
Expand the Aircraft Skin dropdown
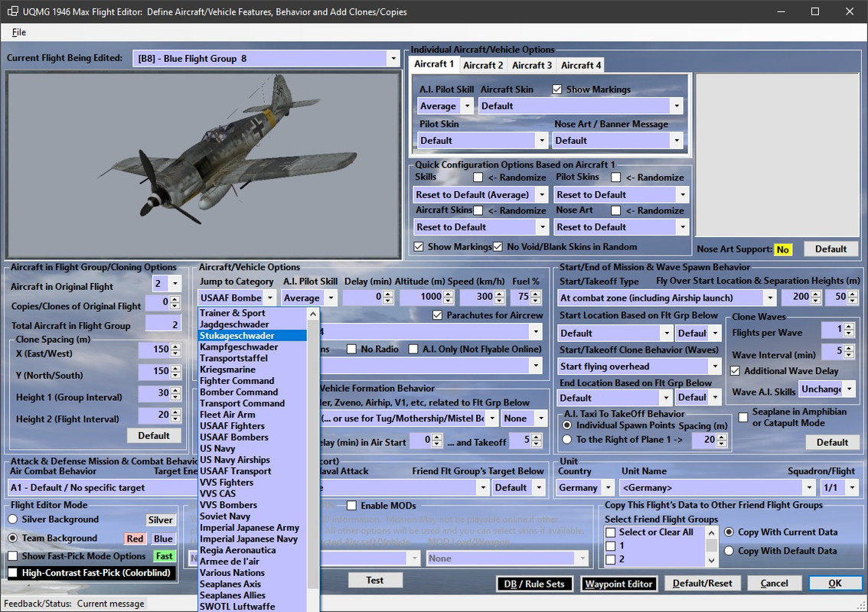tap(677, 106)
